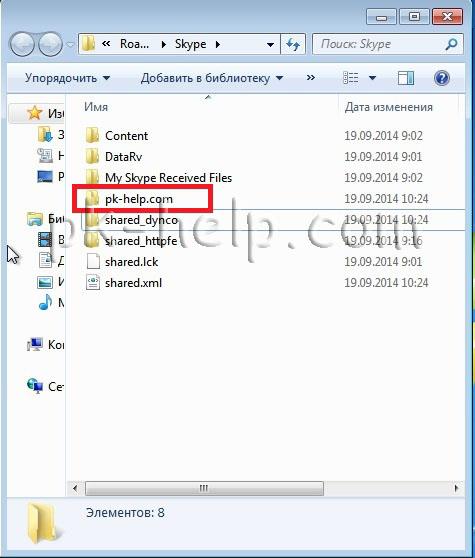Select the change view icon
475x558 pixels.
(350, 78)
